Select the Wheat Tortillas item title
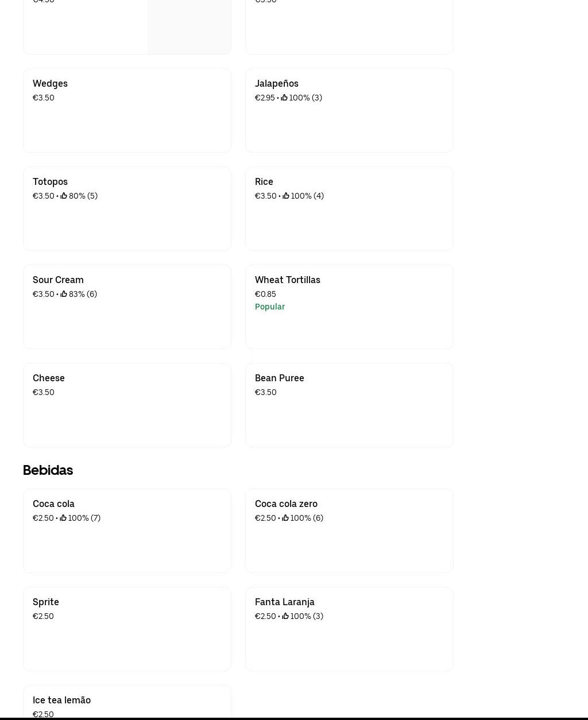Screen dimensions: 588x720 (287, 280)
